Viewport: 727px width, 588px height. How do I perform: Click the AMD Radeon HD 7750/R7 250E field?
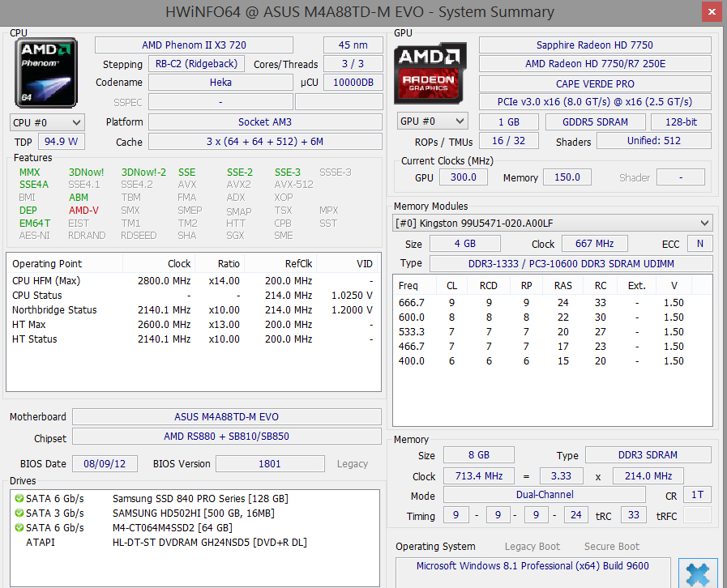pos(595,63)
